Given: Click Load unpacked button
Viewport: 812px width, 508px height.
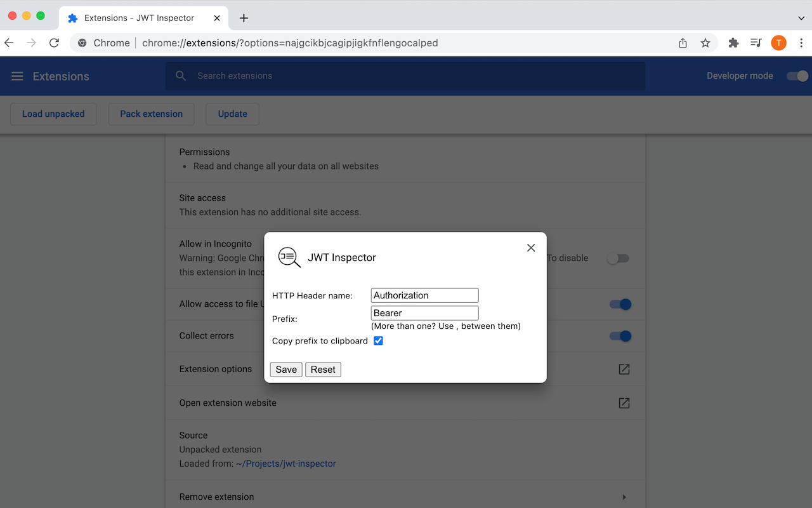Looking at the screenshot, I should 53,114.
